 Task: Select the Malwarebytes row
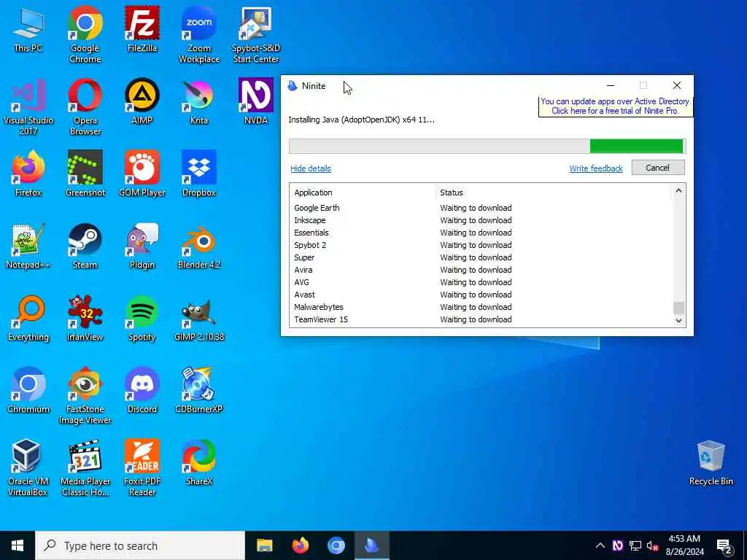pos(481,307)
